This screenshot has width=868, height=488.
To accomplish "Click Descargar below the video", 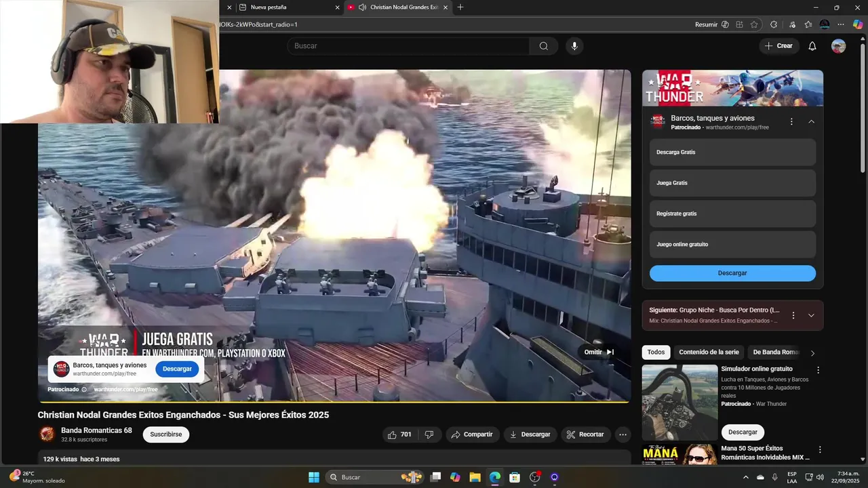I will [x=530, y=434].
